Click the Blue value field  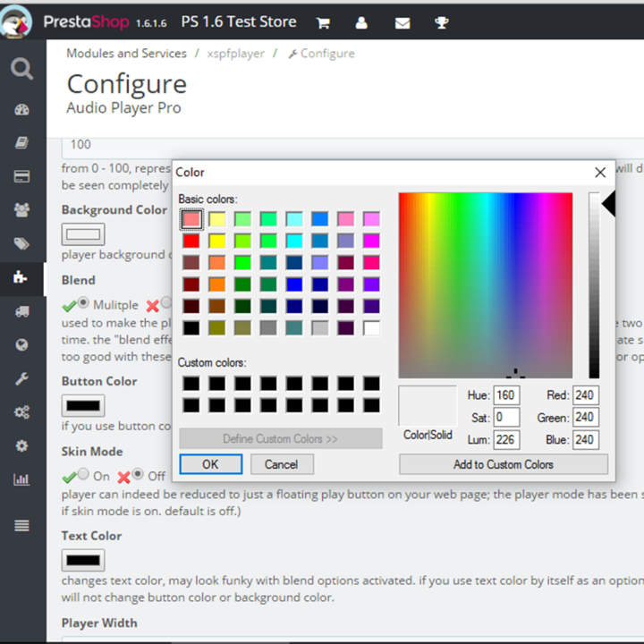pos(586,439)
